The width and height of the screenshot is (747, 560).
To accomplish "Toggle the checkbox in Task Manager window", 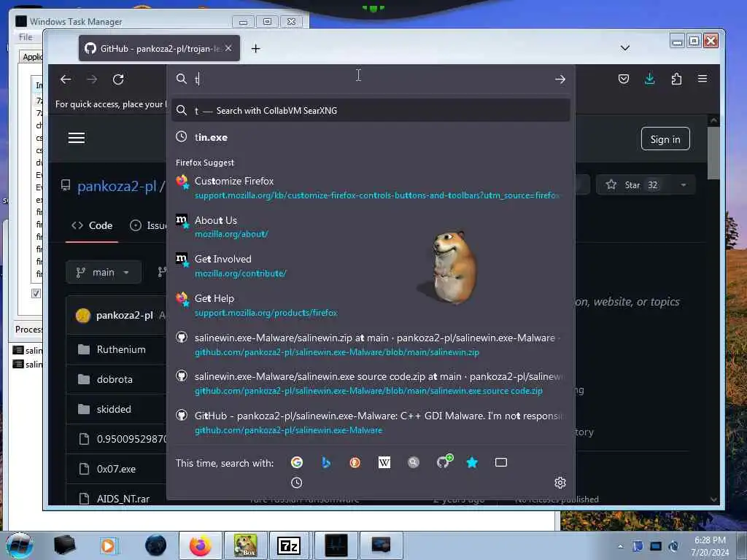I will pos(36,293).
